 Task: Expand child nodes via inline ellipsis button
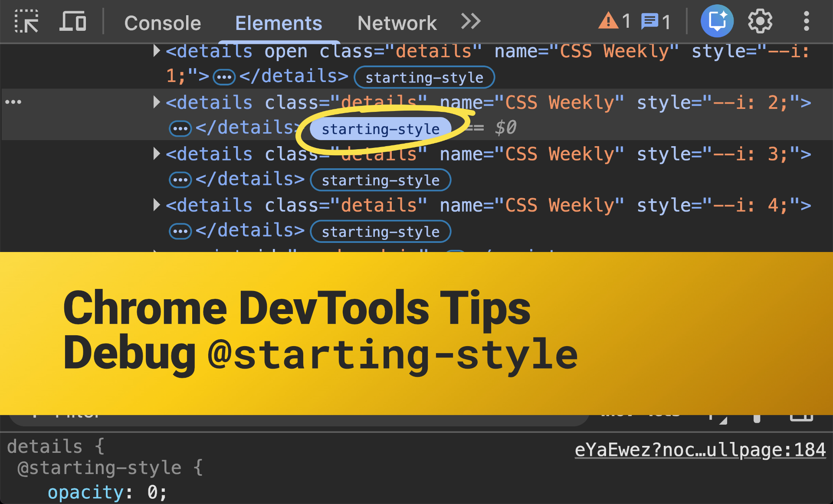tap(180, 128)
